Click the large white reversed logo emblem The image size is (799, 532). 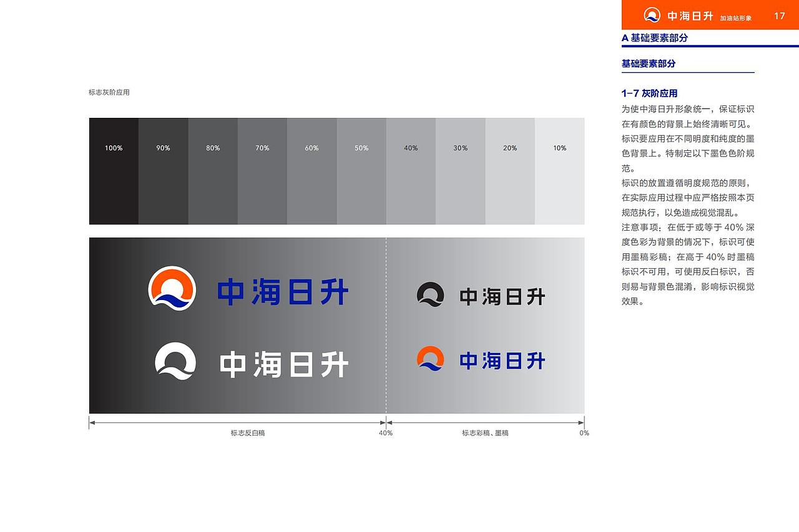(175, 361)
